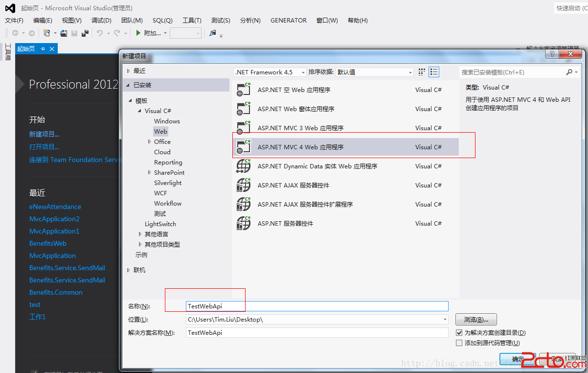Open the location path dropdown

pyautogui.click(x=445, y=319)
